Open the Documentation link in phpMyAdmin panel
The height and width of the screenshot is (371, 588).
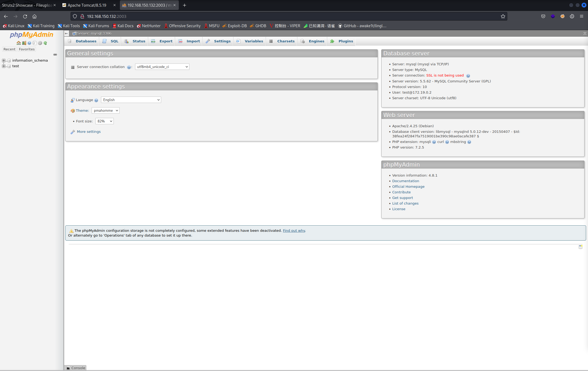(405, 181)
